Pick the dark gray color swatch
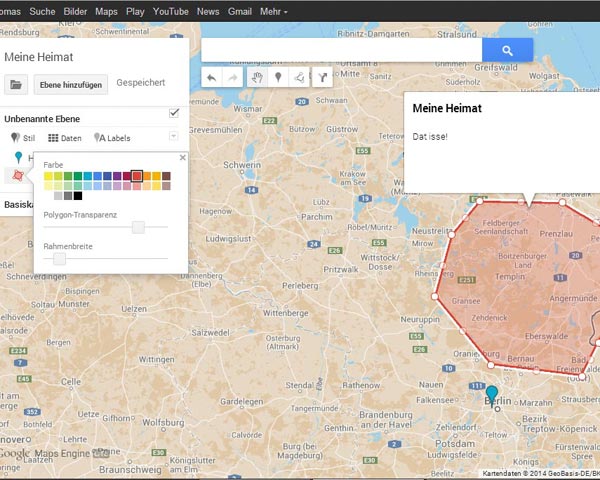The height and width of the screenshot is (480, 600). pos(68,196)
